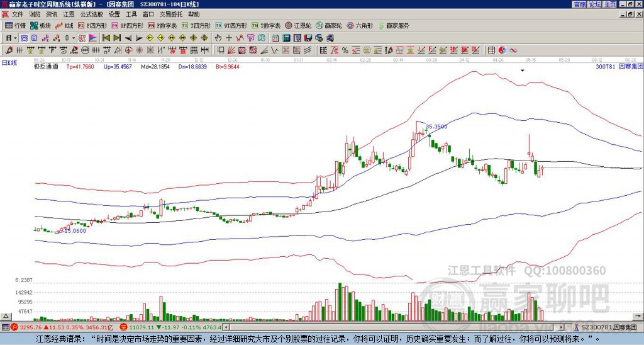Select the percent % tool icon
Screen dimensions: 644x345
[345, 50]
